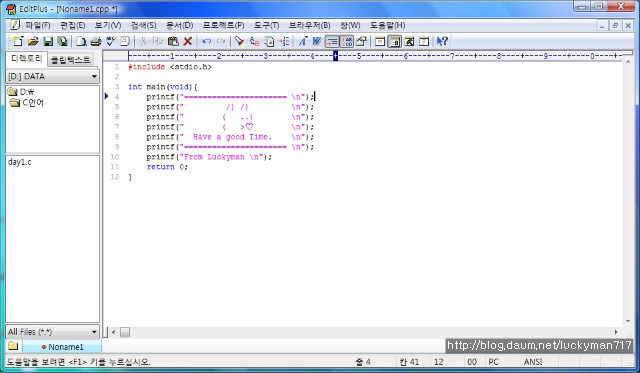Open the 창(W) menu
The width and height of the screenshot is (640, 373).
pos(350,25)
